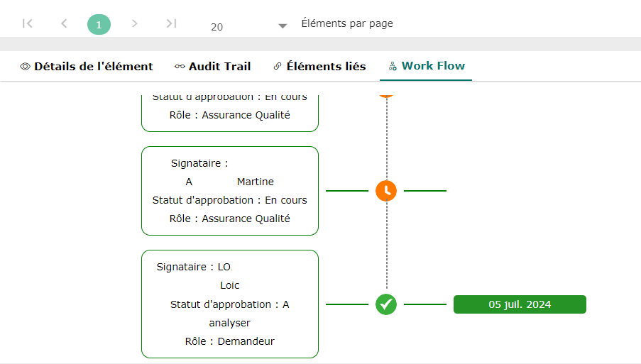Select page 1 pagination button
The height and width of the screenshot is (364, 641).
[99, 25]
